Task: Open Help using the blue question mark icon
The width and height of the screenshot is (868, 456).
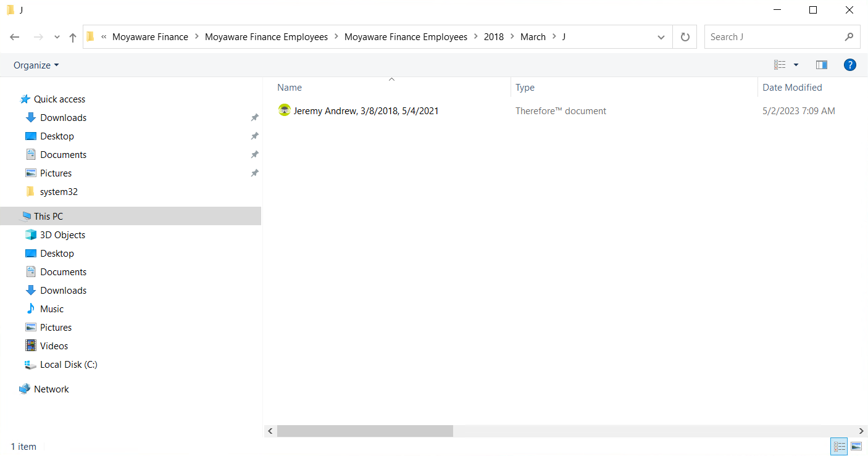Action: pos(850,65)
